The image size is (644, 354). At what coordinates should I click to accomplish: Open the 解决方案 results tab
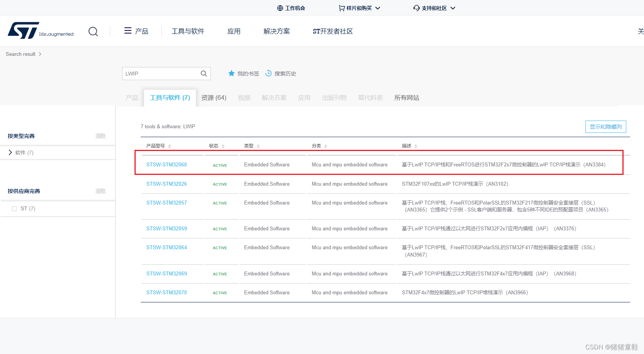coord(274,98)
